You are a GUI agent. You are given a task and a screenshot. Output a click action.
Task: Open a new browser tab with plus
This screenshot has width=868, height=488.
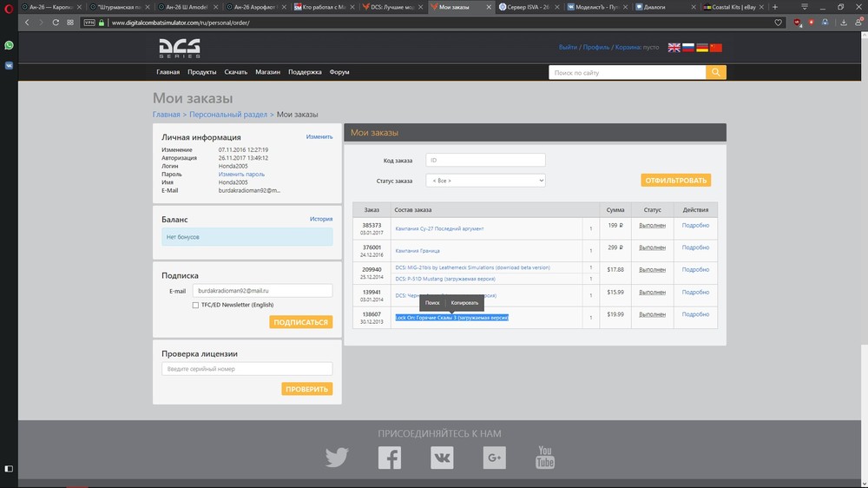point(775,7)
